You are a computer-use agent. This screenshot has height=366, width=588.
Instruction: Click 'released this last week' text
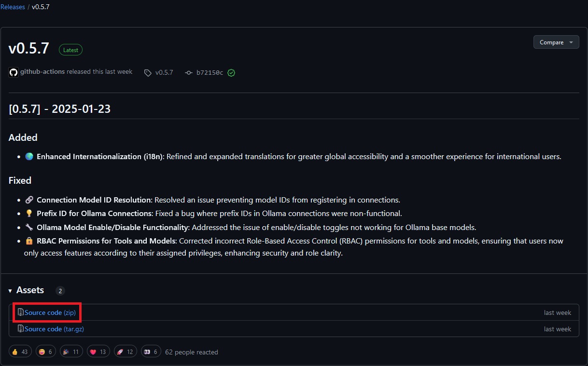coord(99,71)
